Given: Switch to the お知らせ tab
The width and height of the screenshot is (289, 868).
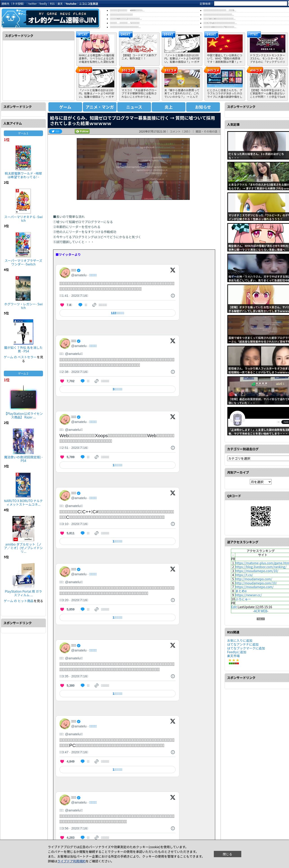Looking at the screenshot, I should pos(203,107).
